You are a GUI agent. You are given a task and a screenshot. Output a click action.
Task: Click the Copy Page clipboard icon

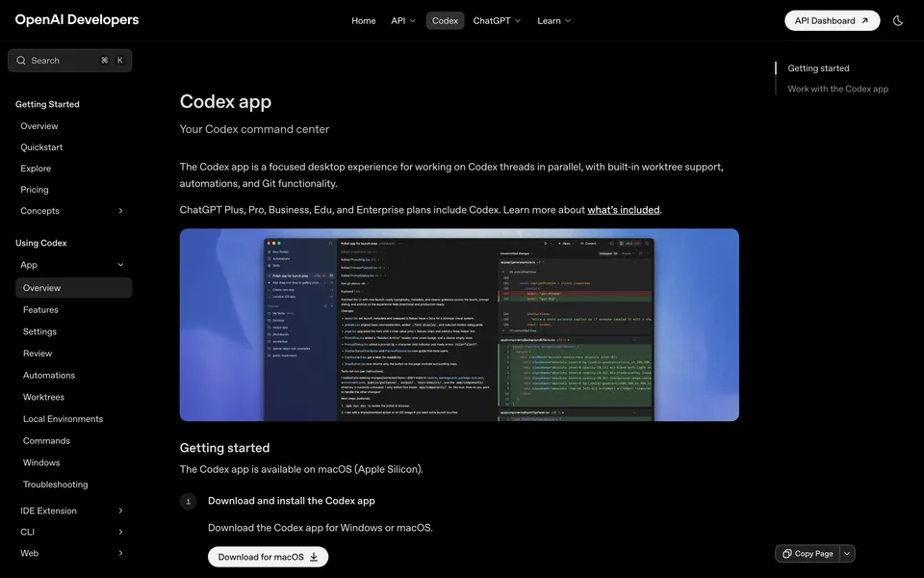coord(785,552)
